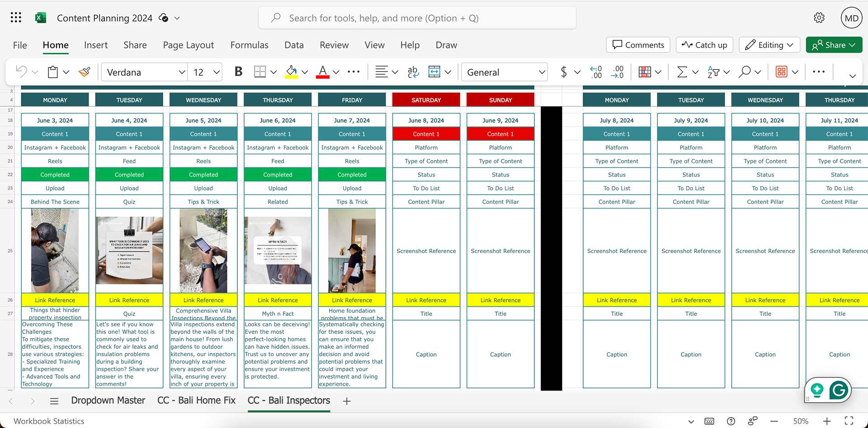
Task: Apply currency dollar format
Action: [x=563, y=72]
